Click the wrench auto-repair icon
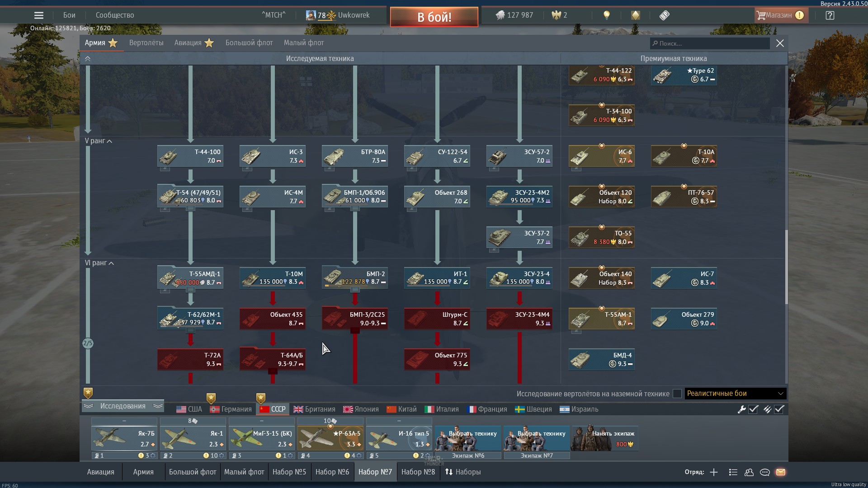This screenshot has width=868, height=488. click(741, 409)
